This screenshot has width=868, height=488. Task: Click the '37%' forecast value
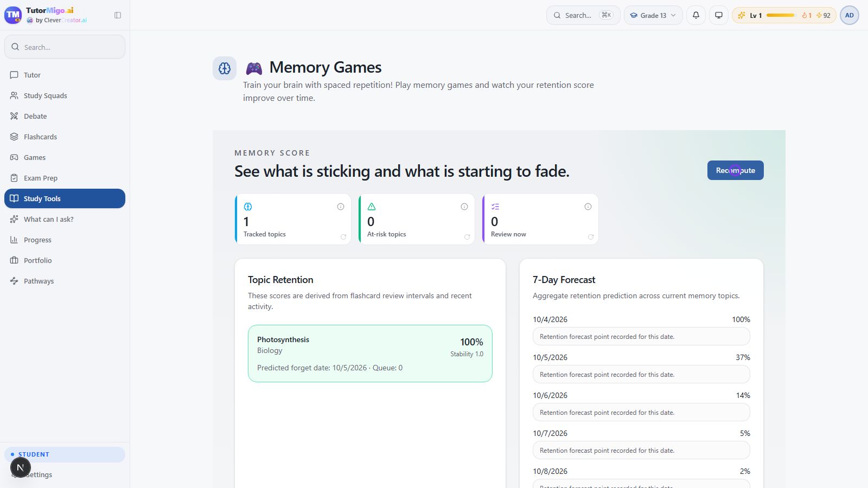point(743,357)
